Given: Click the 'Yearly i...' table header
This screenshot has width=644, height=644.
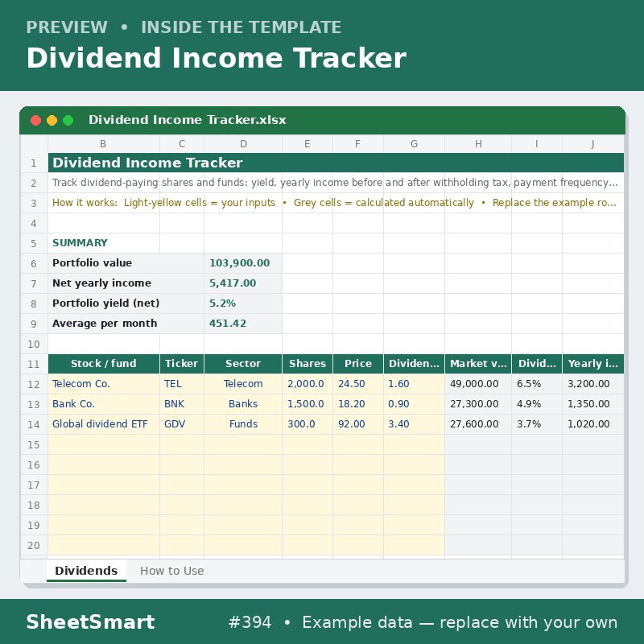Looking at the screenshot, I should coord(592,364).
